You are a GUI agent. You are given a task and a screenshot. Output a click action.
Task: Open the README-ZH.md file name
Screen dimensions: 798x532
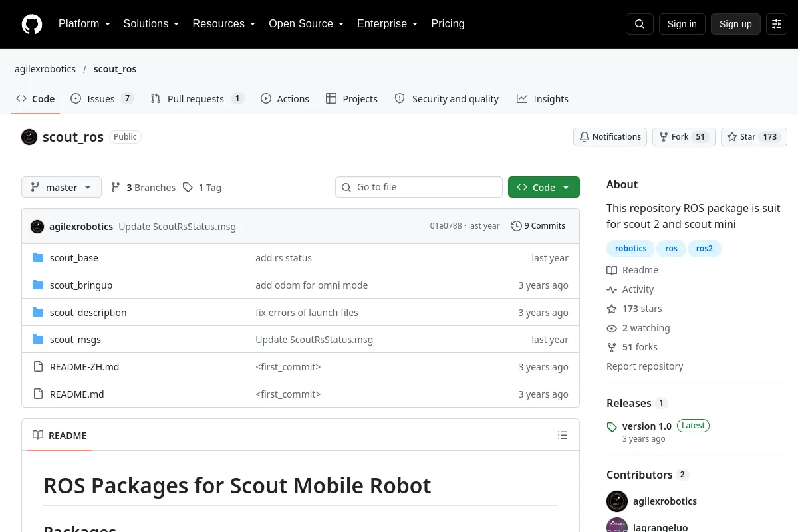coord(84,367)
